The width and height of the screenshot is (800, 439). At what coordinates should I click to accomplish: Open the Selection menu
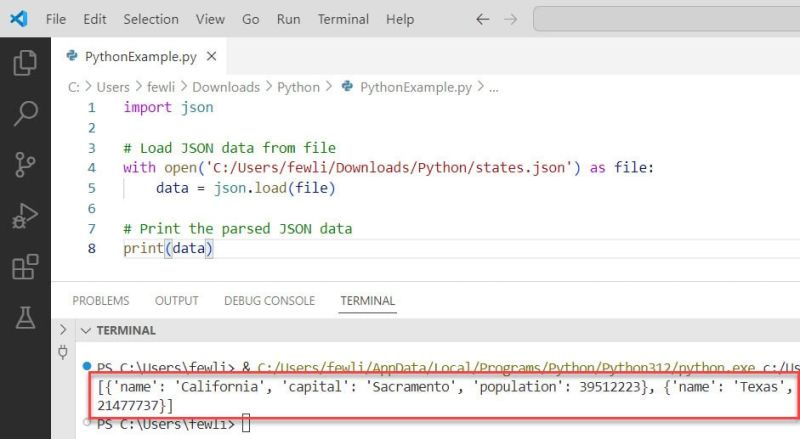(151, 19)
